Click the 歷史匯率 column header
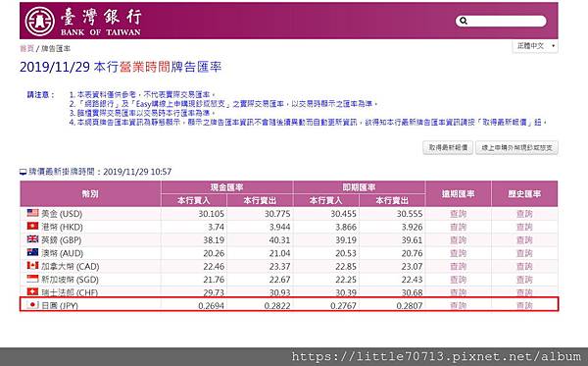Screen dimensions: 588x366 click(524, 193)
